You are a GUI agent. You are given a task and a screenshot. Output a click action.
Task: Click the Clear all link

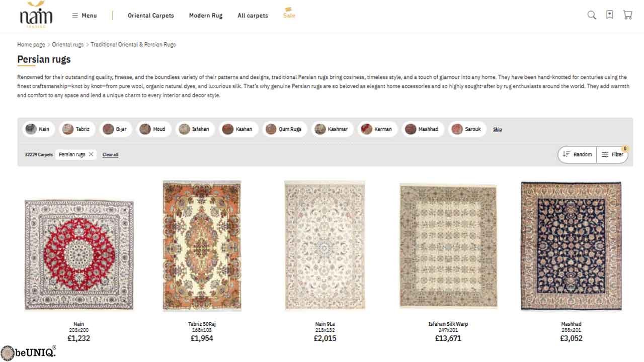point(110,154)
